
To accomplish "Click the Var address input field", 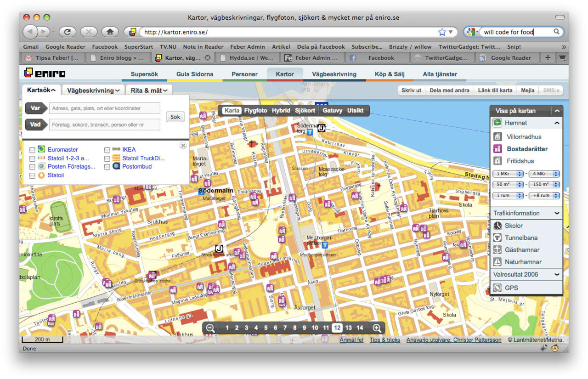I will click(x=105, y=108).
